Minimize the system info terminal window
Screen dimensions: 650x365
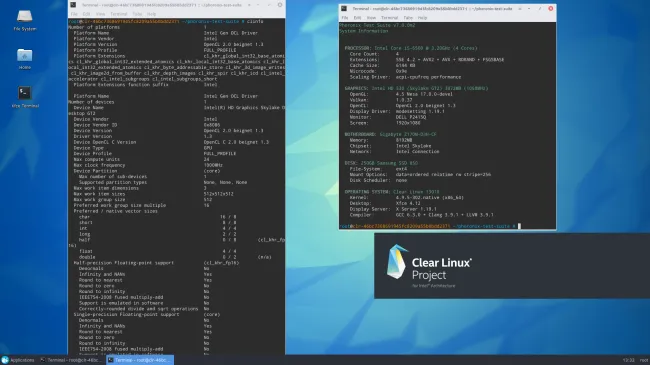point(529,8)
